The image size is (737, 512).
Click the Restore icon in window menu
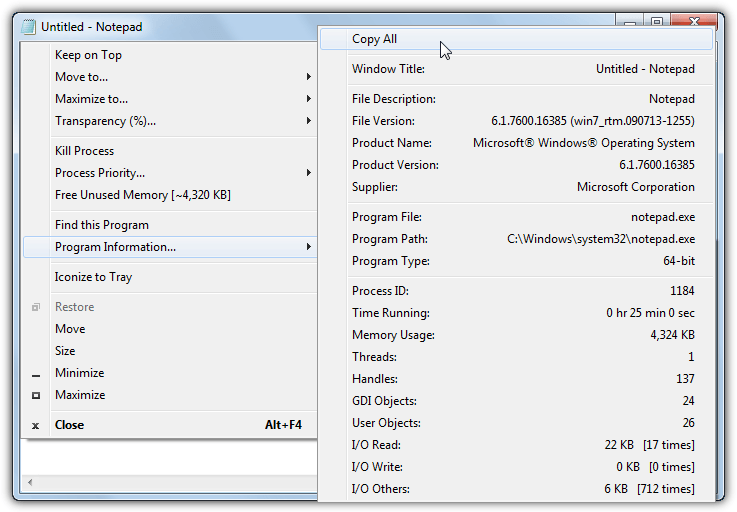[36, 307]
